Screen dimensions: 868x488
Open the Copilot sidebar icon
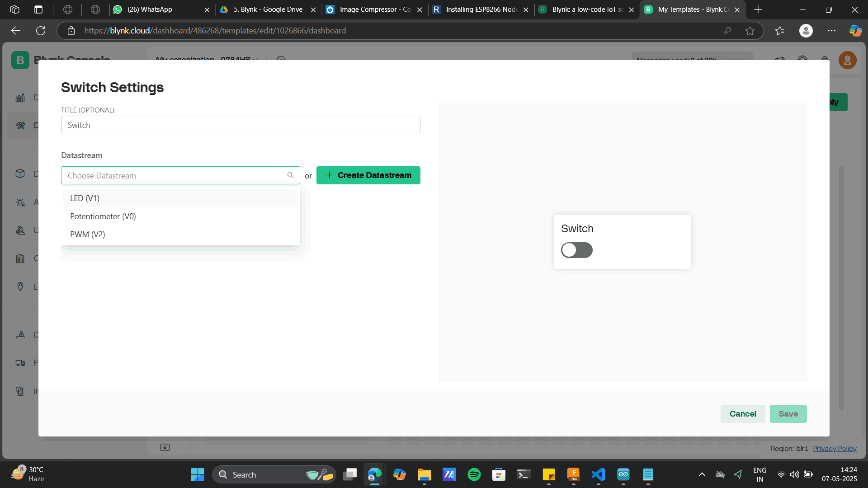coord(855,31)
